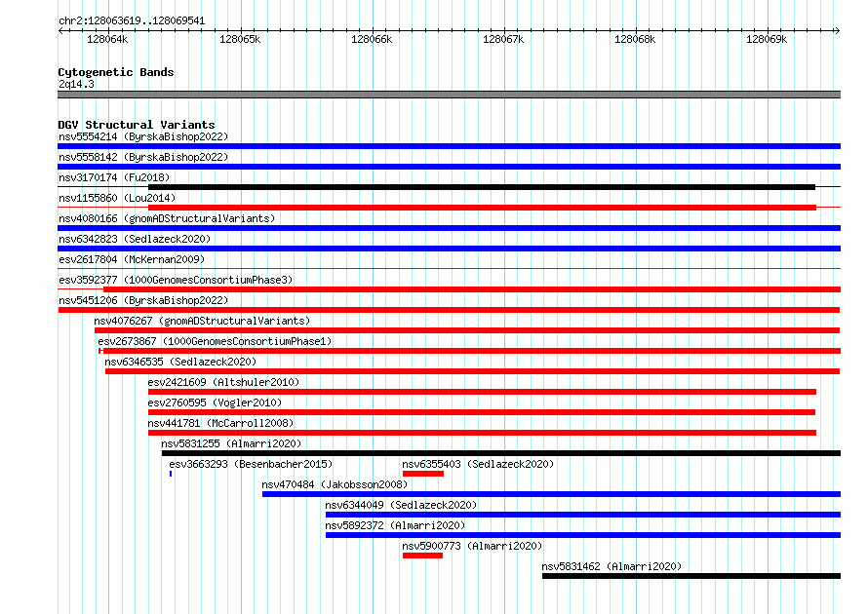Open the nsv3170174 (Fu2018) variant label
This screenshot has width=868, height=614.
(114, 177)
